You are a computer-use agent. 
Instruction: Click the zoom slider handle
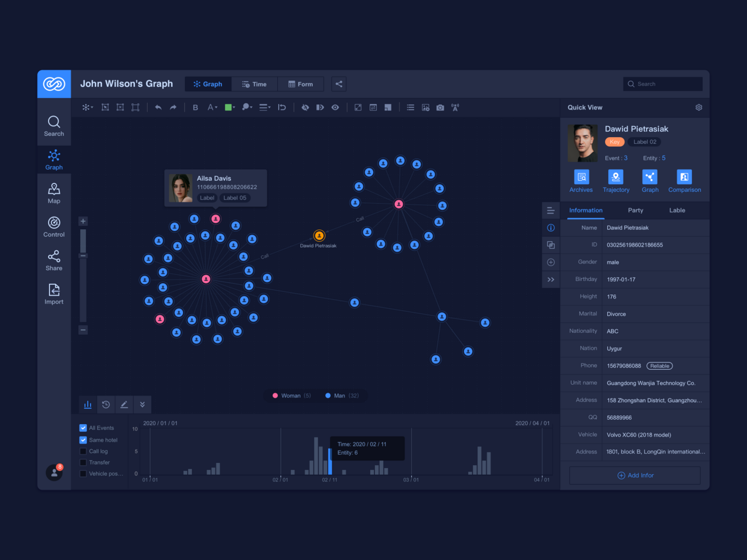tap(83, 256)
